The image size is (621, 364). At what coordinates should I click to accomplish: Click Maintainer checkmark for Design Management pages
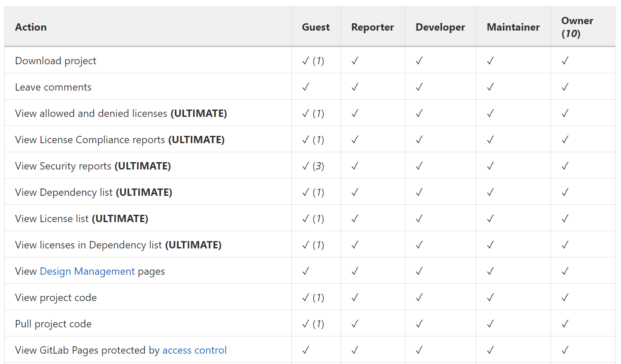(x=490, y=271)
